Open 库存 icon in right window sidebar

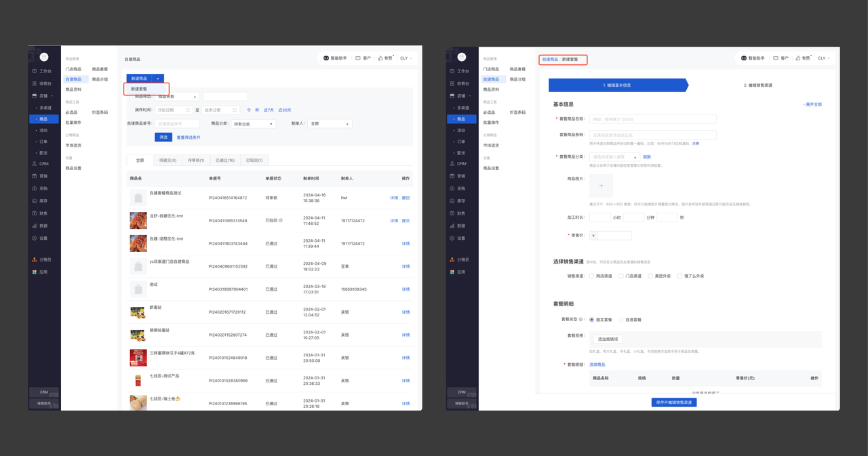pos(452,201)
